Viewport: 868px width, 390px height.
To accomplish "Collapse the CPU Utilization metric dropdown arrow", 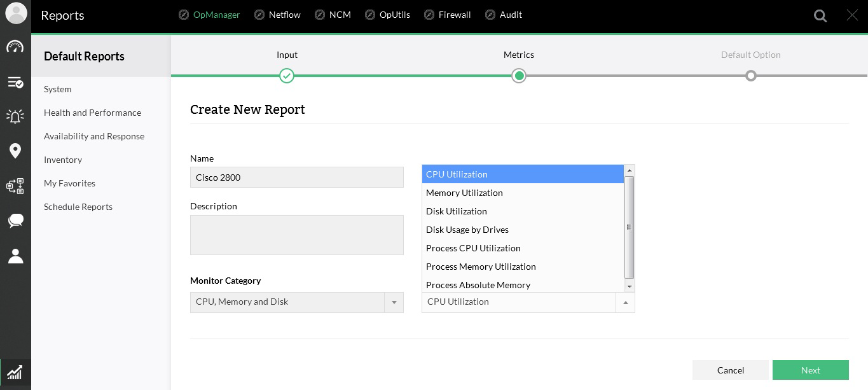I will (625, 302).
